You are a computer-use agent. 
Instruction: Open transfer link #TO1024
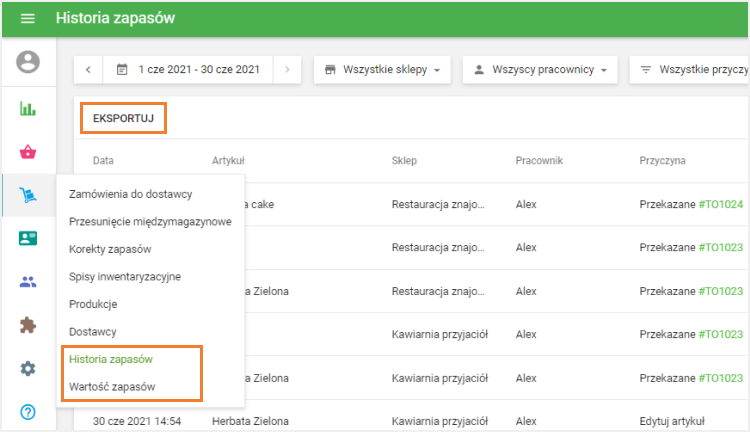point(721,204)
